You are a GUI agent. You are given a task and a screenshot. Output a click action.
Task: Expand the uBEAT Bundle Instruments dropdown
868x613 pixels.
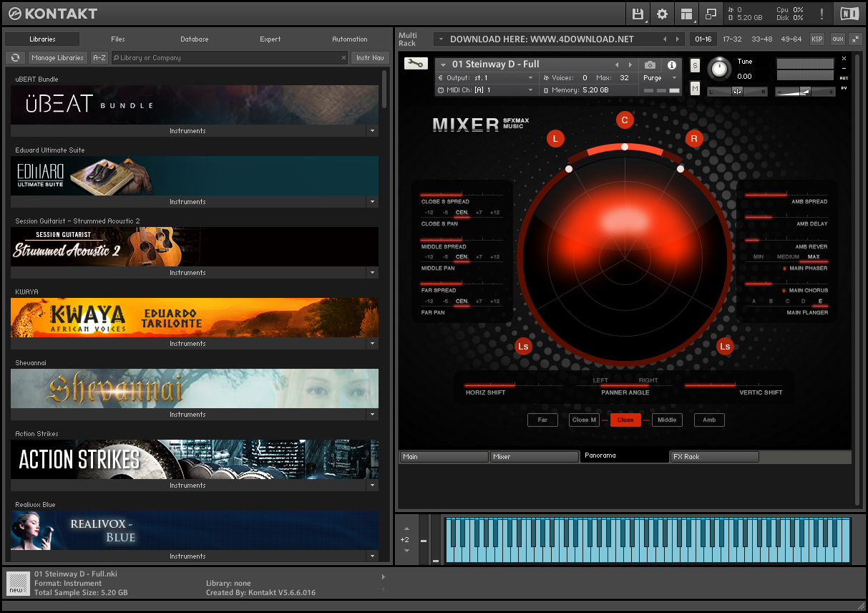point(372,131)
